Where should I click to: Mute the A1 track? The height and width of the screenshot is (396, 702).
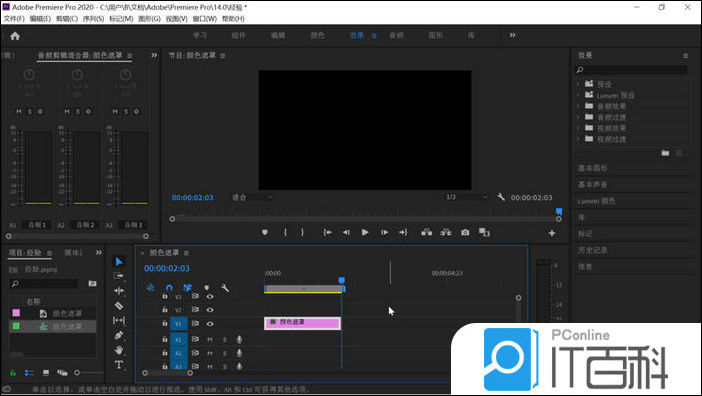tap(210, 340)
